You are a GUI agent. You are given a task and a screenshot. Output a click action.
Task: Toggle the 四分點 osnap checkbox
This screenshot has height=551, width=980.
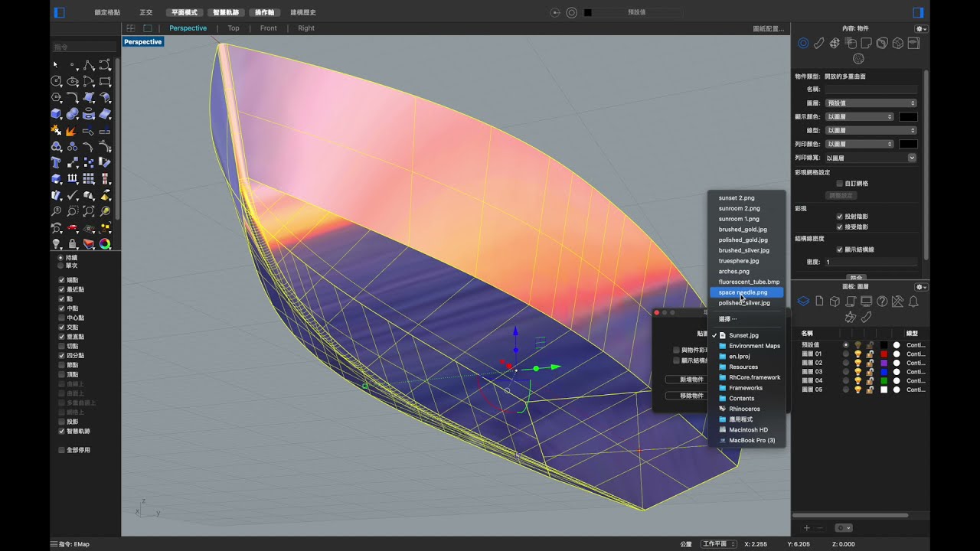coord(61,355)
